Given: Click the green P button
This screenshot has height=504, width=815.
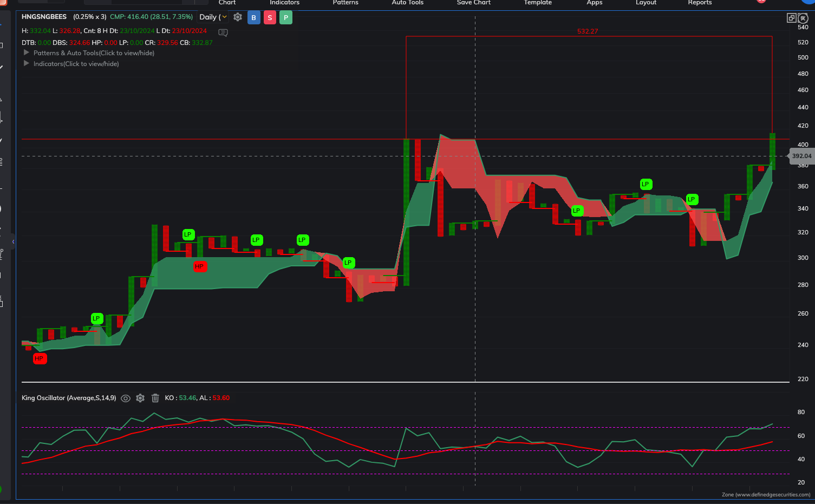Looking at the screenshot, I should coord(286,17).
